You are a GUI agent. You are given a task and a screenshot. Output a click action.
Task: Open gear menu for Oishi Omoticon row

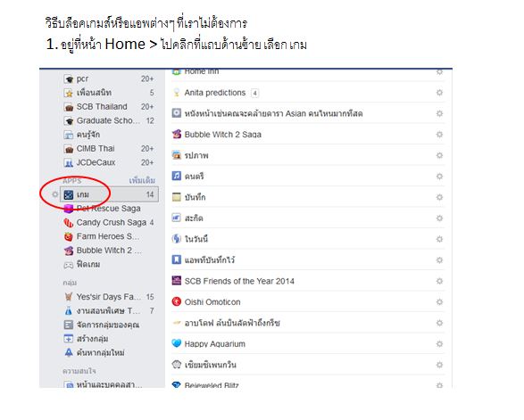coord(439,301)
